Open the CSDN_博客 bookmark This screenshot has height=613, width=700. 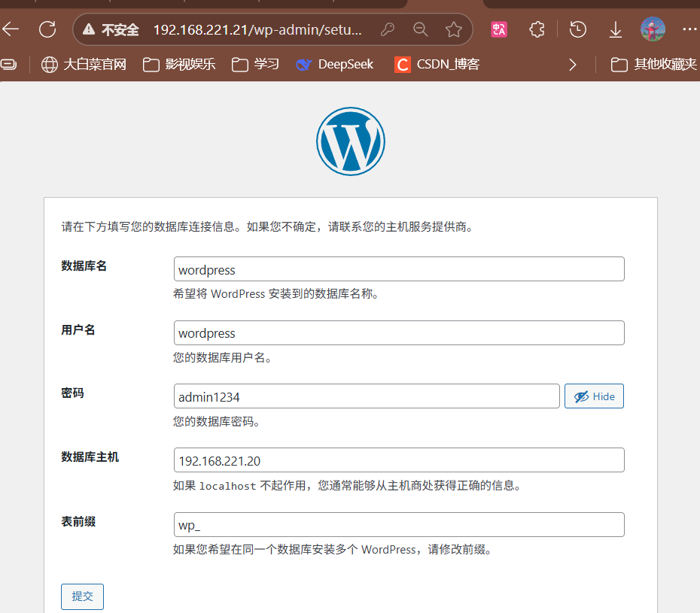437,64
